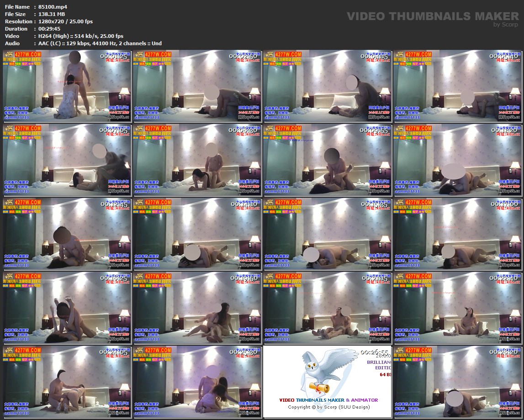Click the H264 video codec line
The height and width of the screenshot is (420, 524).
(80, 36)
